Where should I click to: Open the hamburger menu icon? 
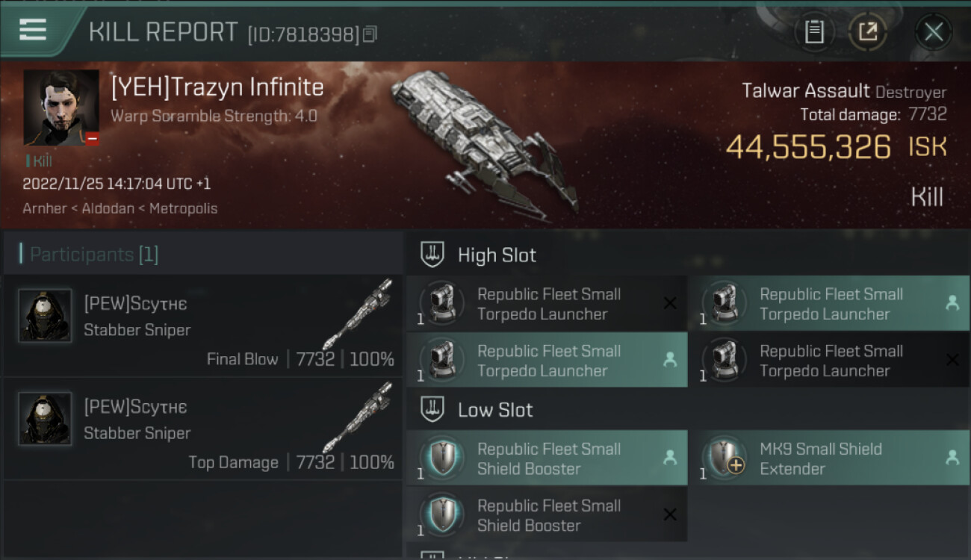tap(33, 30)
